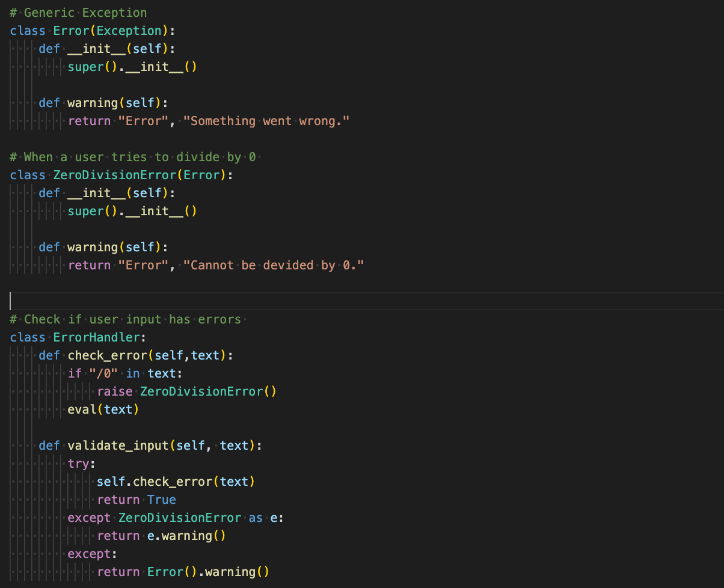724x588 pixels.
Task: Click the except ZeroDivisionError as e line
Action: tap(174, 517)
